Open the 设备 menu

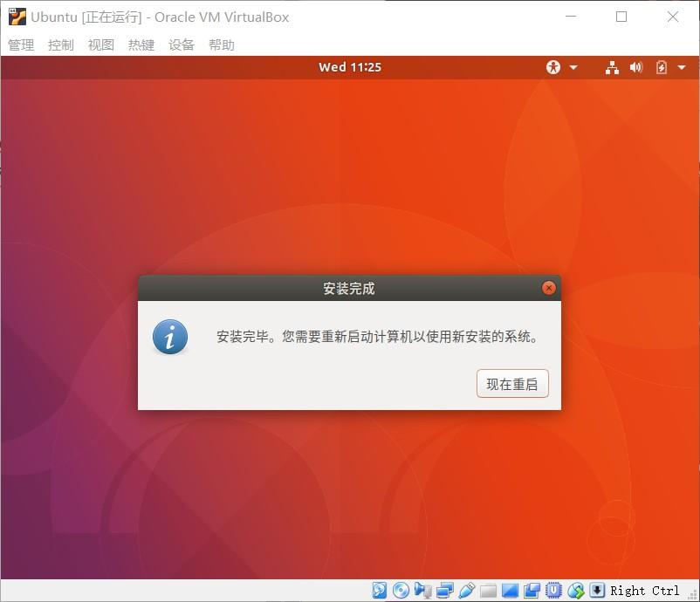tap(182, 44)
